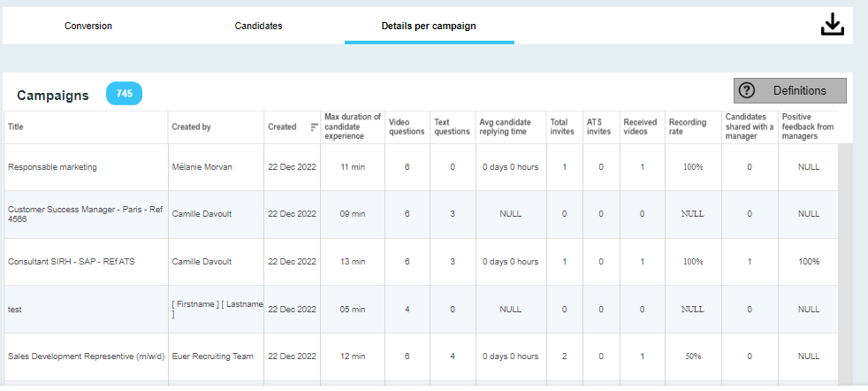Click the Created by column header
The width and height of the screenshot is (868, 391).
[191, 127]
